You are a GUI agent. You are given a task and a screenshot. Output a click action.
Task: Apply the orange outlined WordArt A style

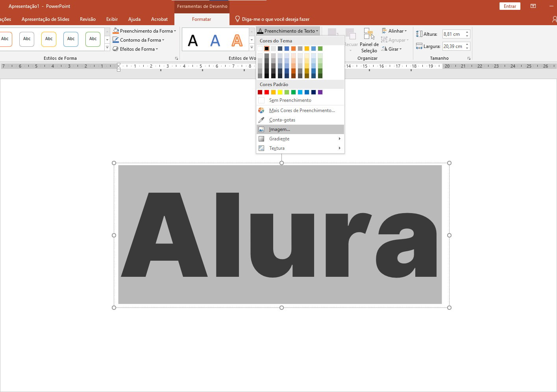(237, 40)
